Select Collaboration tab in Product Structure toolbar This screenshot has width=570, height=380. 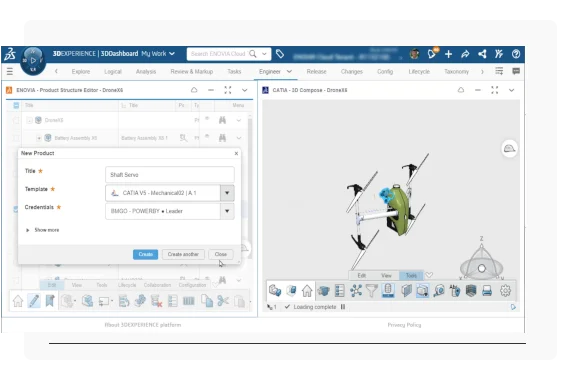157,285
